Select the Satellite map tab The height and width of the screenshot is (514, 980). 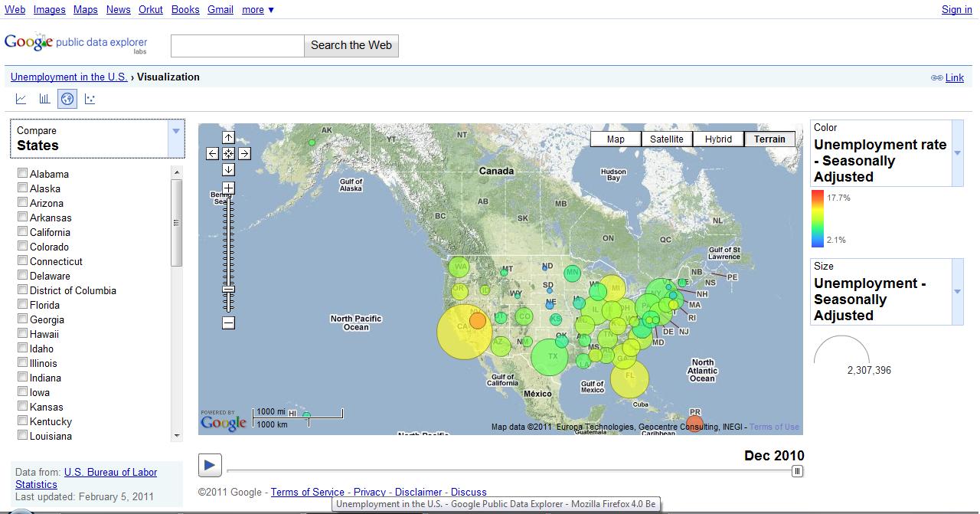pos(667,139)
